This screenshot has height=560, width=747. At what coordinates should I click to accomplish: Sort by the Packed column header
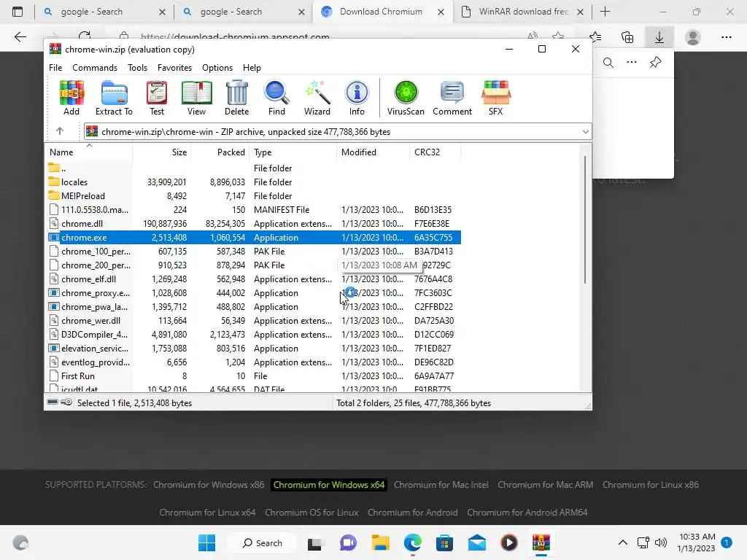pyautogui.click(x=220, y=152)
